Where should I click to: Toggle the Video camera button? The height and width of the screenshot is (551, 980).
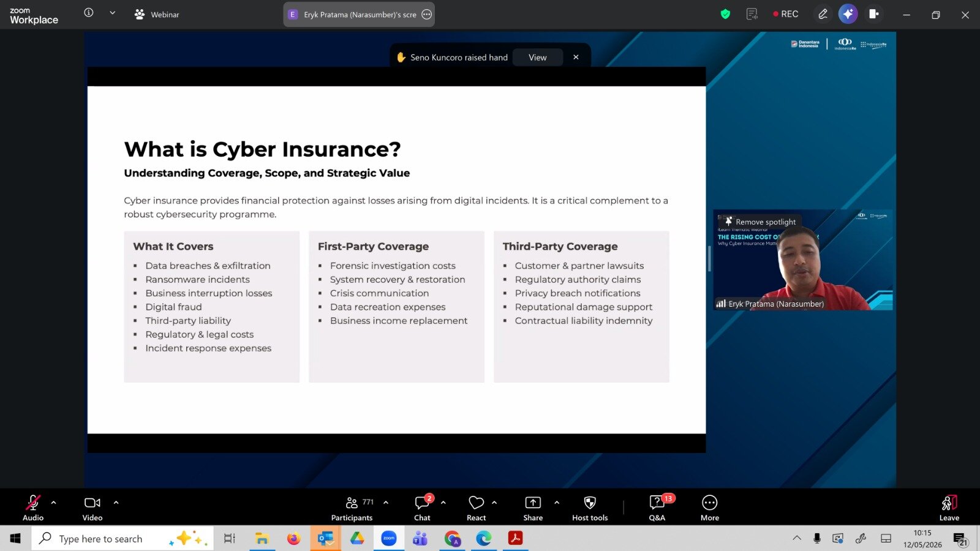[x=92, y=508]
